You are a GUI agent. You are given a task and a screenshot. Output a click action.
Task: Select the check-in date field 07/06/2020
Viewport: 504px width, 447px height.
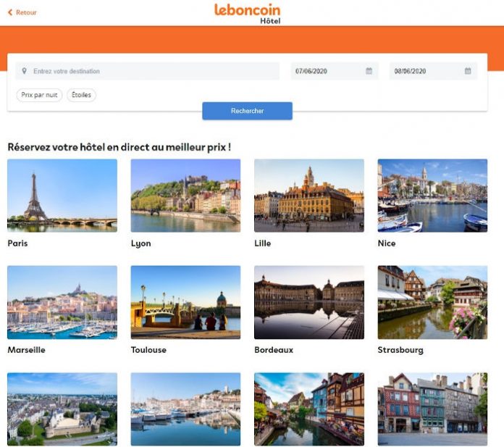pos(327,71)
